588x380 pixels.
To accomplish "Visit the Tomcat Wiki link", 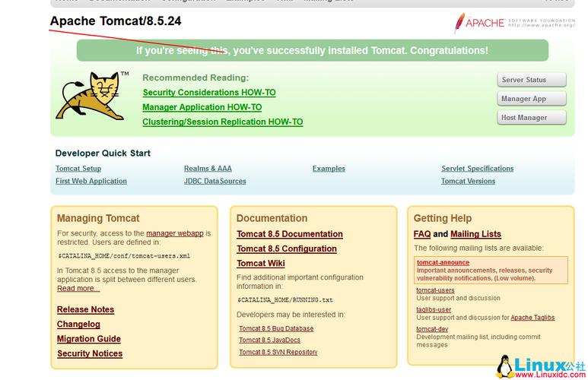I will point(261,263).
